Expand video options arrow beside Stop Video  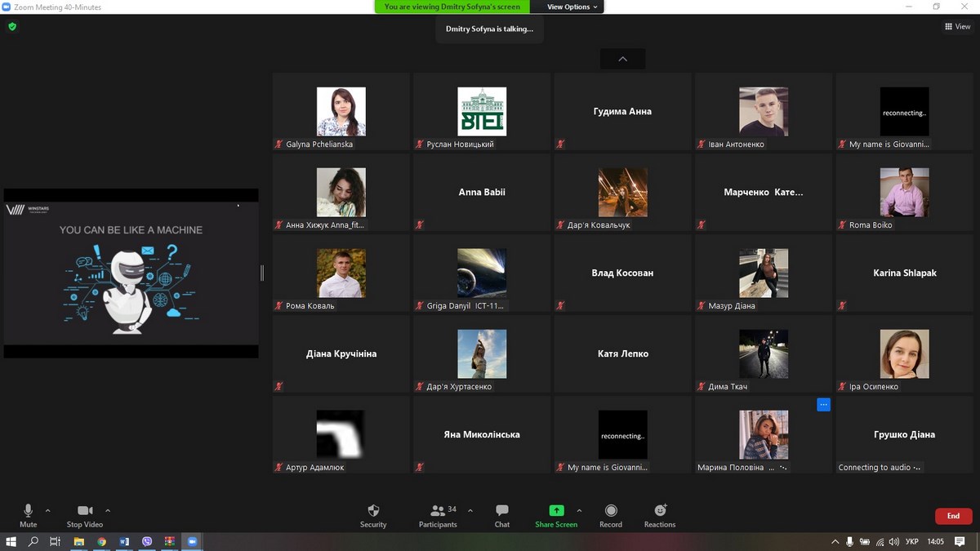pyautogui.click(x=108, y=510)
